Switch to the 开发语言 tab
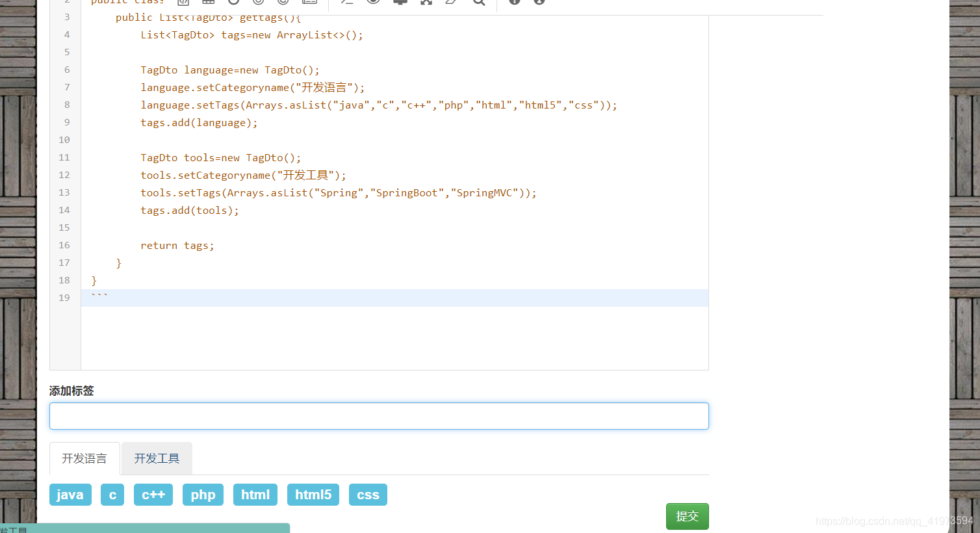Viewport: 980px width, 533px height. (84, 459)
